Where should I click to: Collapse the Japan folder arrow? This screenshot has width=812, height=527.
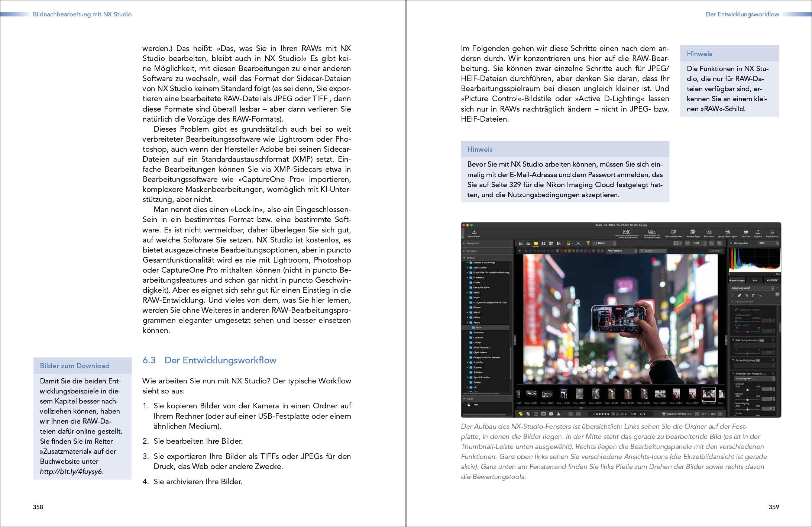point(468,322)
